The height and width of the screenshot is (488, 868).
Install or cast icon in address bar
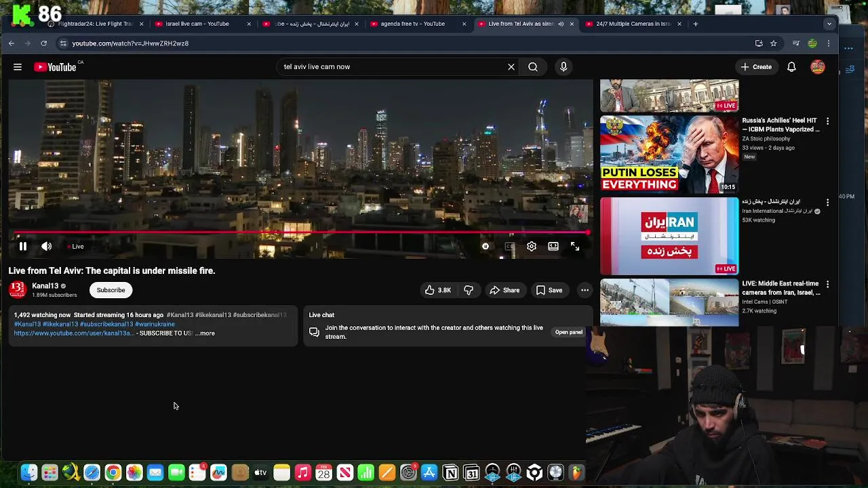click(759, 43)
